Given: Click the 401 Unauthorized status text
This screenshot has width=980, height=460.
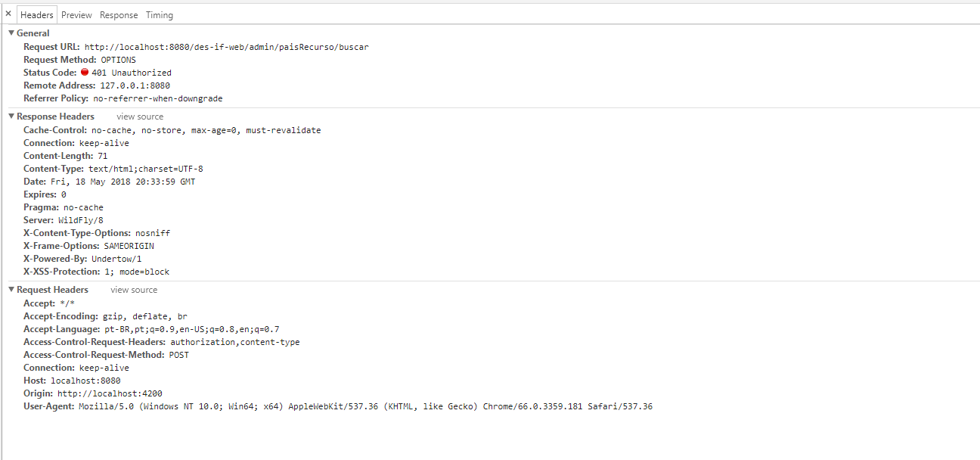Looking at the screenshot, I should [x=132, y=73].
